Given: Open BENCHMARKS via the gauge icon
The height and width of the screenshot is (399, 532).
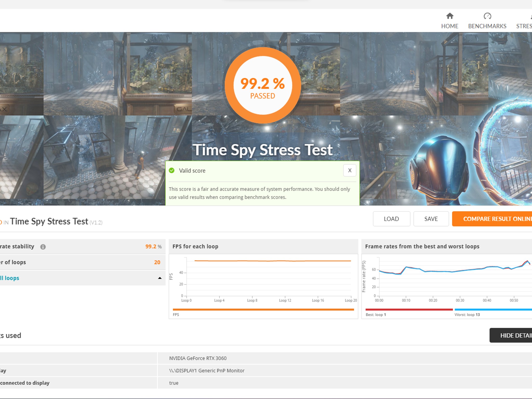Looking at the screenshot, I should tap(487, 16).
